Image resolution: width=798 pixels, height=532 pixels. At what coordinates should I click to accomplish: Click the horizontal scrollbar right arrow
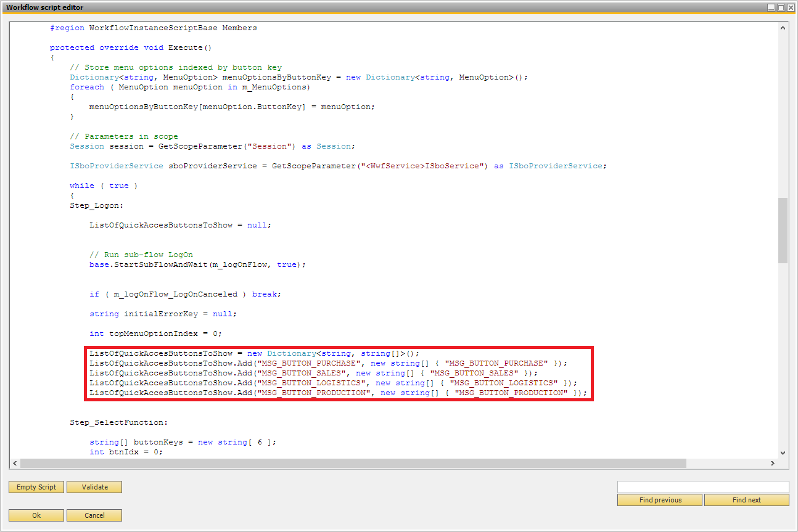tap(773, 463)
